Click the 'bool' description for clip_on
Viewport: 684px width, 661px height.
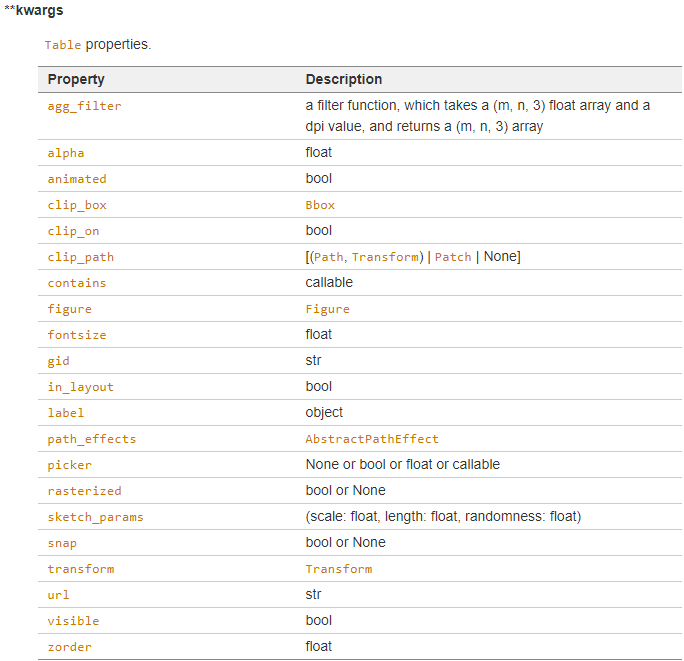click(318, 231)
